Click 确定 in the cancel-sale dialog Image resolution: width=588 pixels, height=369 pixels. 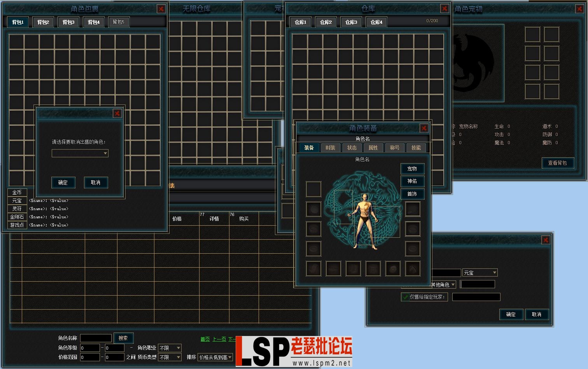pos(63,183)
